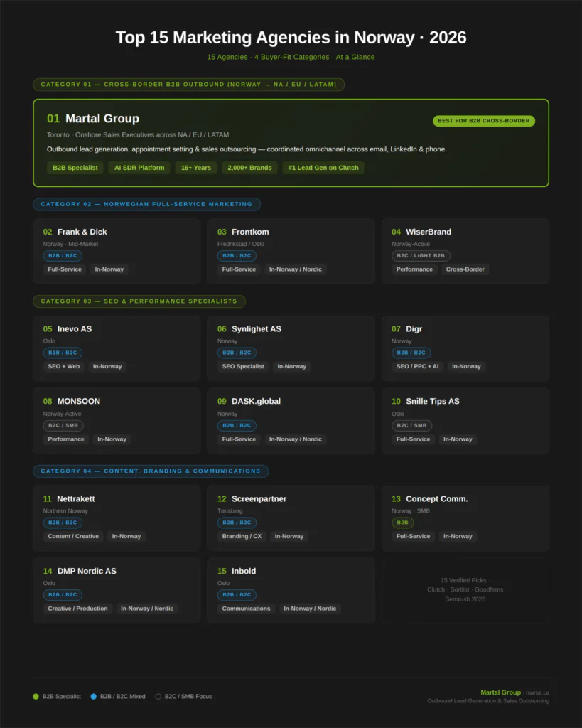
Task: Select Inbold's "In-Norway / Nordic" tag
Action: point(310,609)
